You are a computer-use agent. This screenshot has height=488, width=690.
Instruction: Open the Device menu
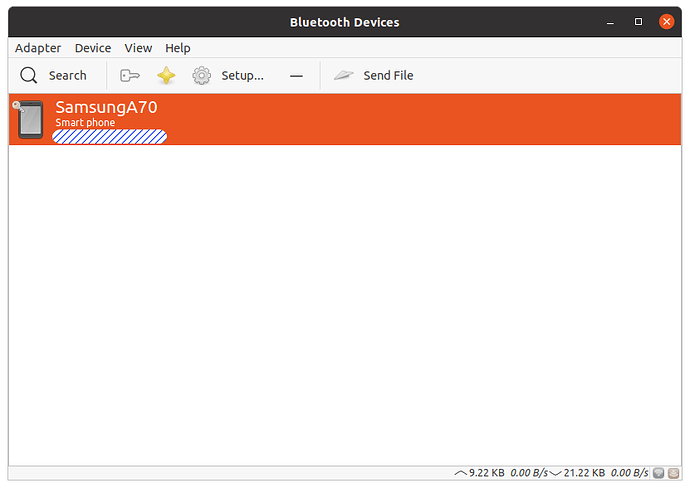[x=93, y=48]
